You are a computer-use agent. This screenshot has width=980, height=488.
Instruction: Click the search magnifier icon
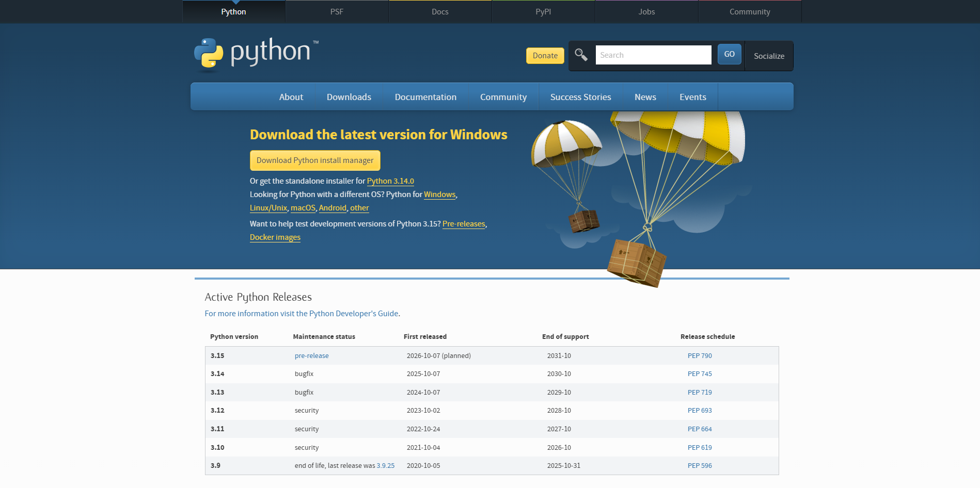pyautogui.click(x=581, y=55)
